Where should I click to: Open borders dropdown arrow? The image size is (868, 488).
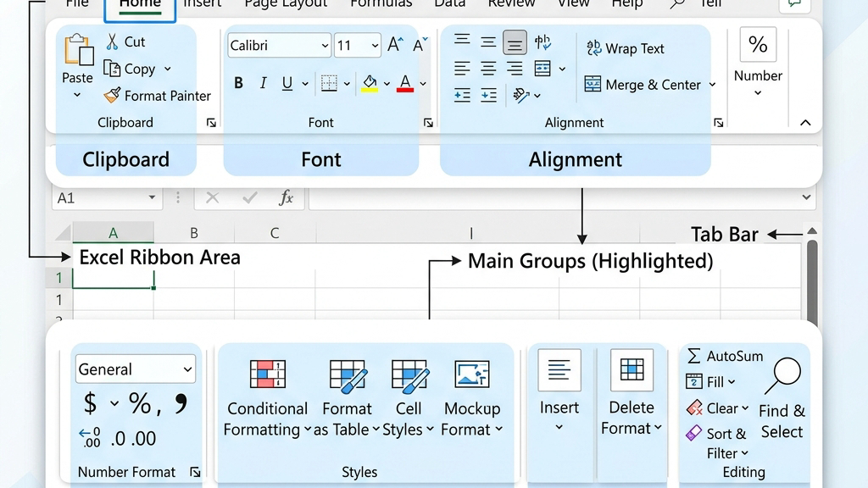coord(347,84)
